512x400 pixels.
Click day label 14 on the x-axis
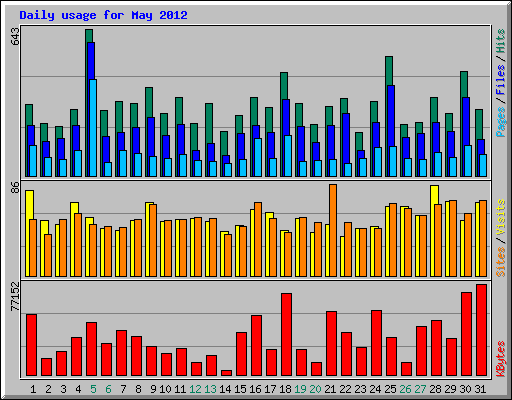(225, 389)
